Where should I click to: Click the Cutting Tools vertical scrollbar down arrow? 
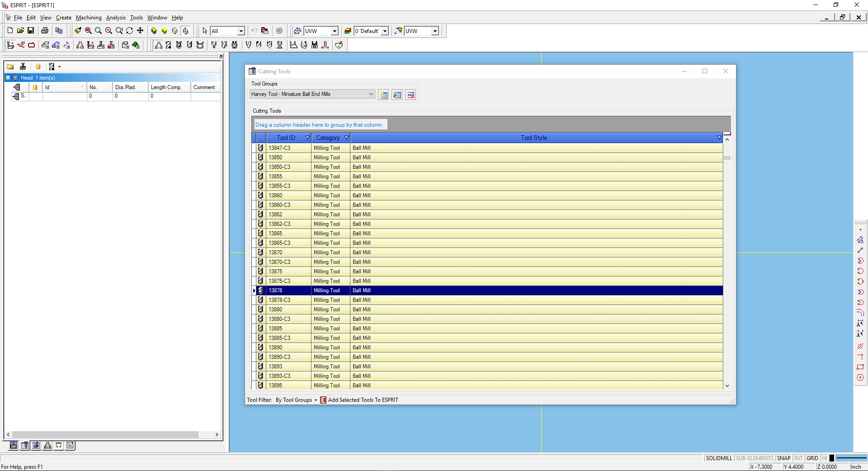[x=727, y=386]
